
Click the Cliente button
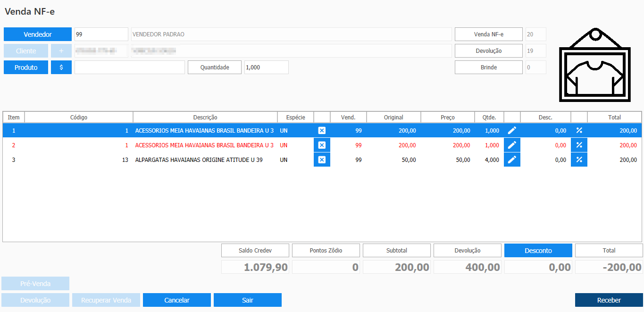click(x=26, y=51)
